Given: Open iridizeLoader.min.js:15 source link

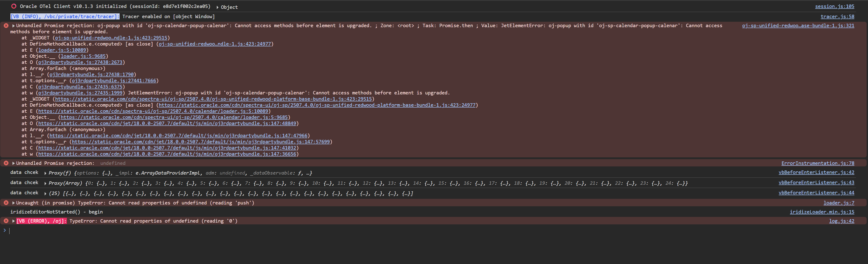Looking at the screenshot, I should coord(822,212).
